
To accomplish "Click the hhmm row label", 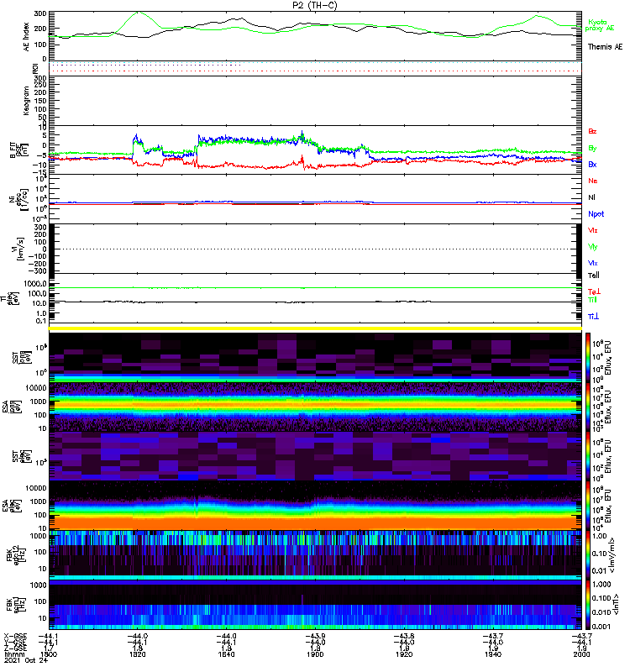I will click(14, 654).
